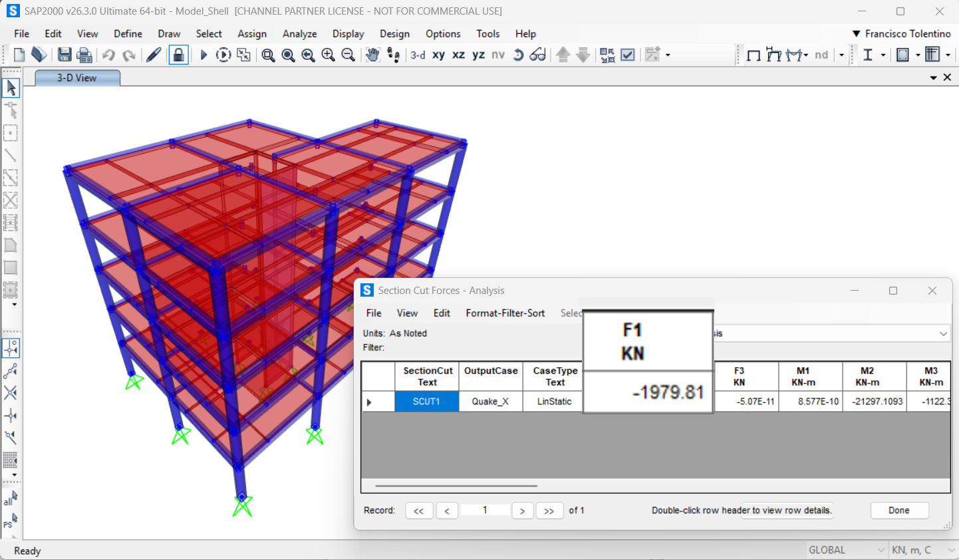Expand the output case dropdown in the dialog
Screen dimensions: 959x560
(944, 333)
